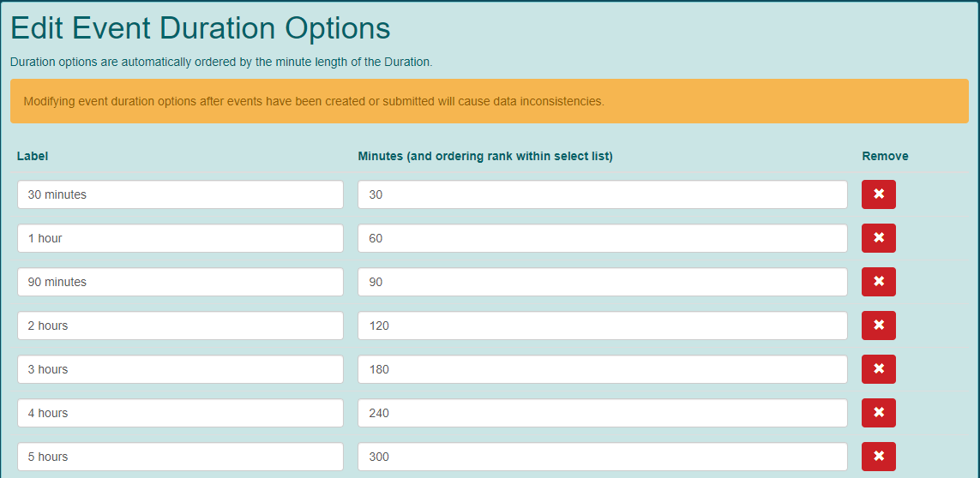
Task: Click the 'Edit Event Duration Options' heading
Action: (201, 28)
